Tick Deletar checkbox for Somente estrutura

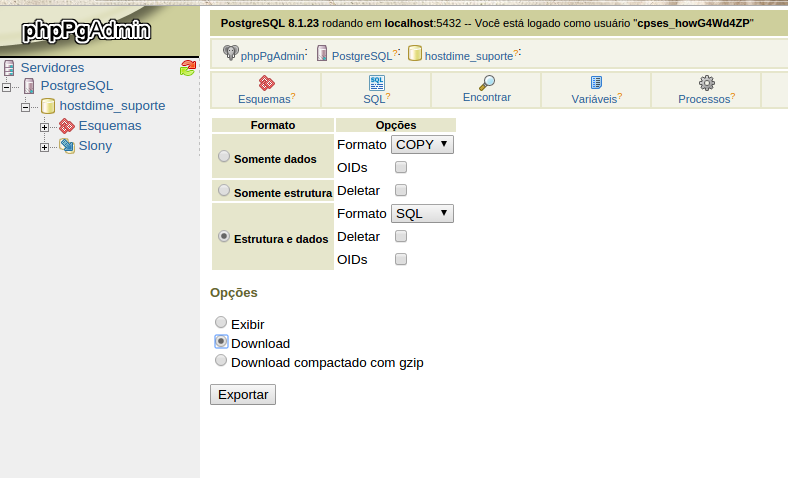click(x=401, y=190)
